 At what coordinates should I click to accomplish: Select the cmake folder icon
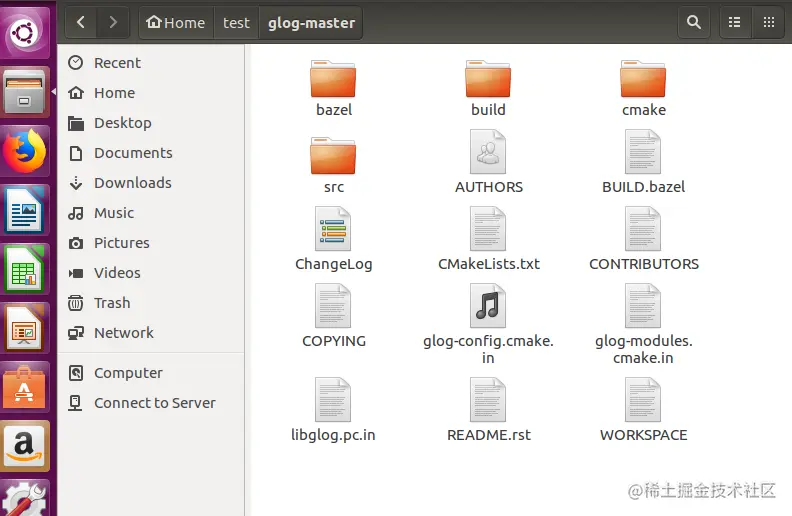[x=643, y=79]
